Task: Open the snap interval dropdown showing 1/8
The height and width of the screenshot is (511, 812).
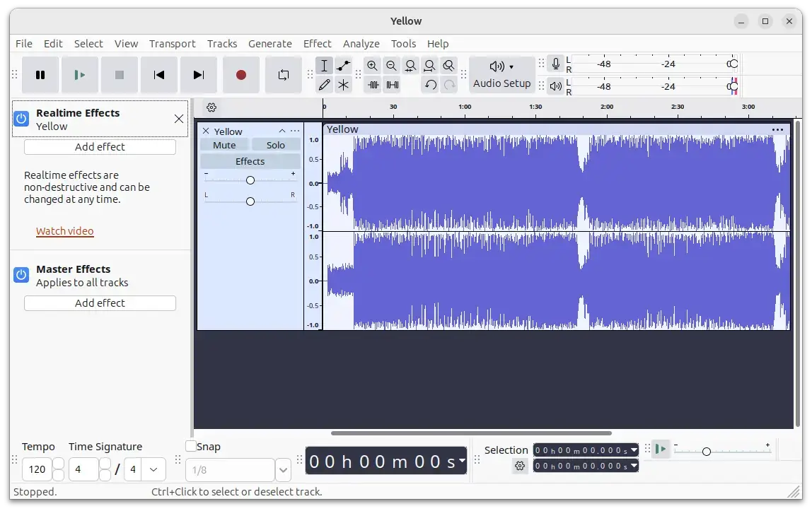Action: point(282,469)
